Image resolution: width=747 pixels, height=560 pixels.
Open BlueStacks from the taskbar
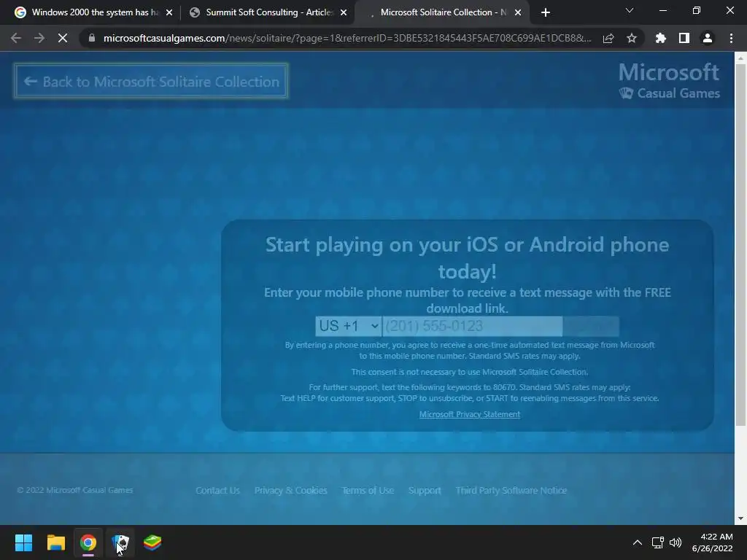(x=152, y=542)
